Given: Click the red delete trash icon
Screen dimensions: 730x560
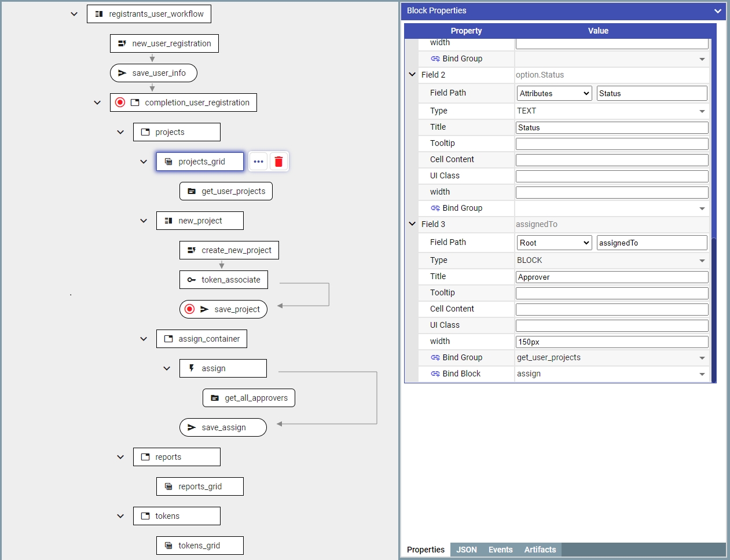Looking at the screenshot, I should 278,162.
